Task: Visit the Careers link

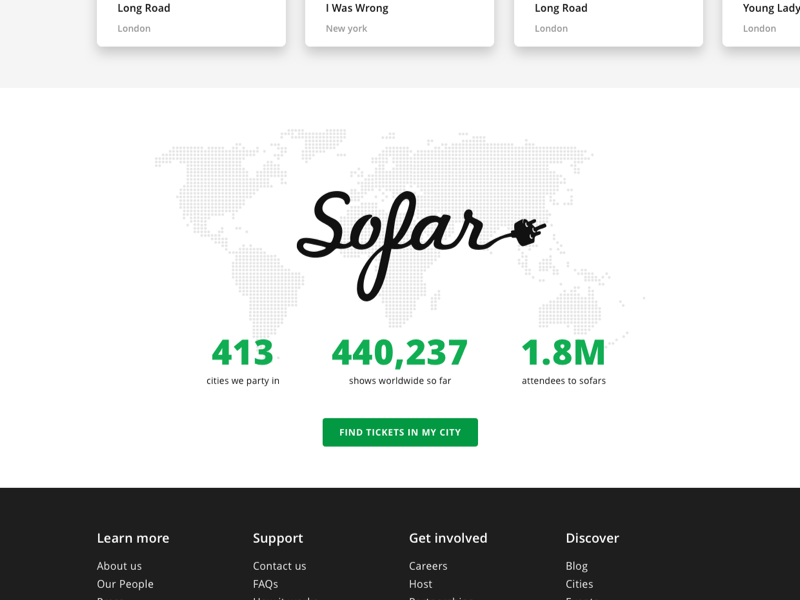Action: (x=428, y=566)
